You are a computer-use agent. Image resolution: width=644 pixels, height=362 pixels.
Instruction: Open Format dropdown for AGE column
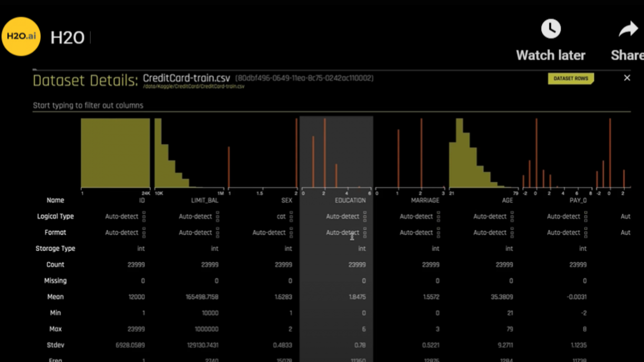[x=512, y=233]
